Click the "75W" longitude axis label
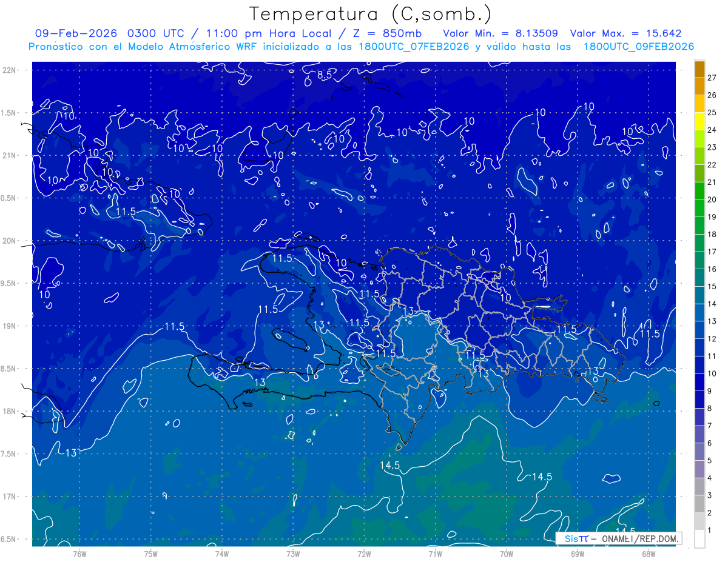 [x=151, y=553]
